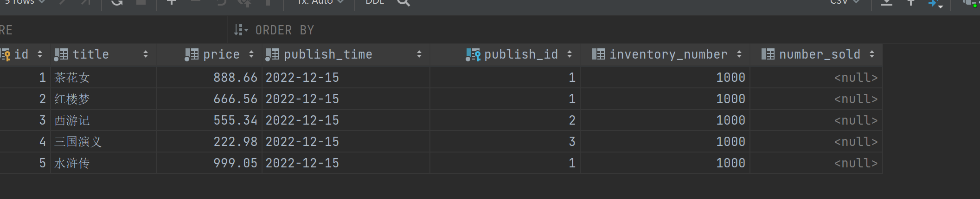Click the DDL button

pyautogui.click(x=375, y=2)
